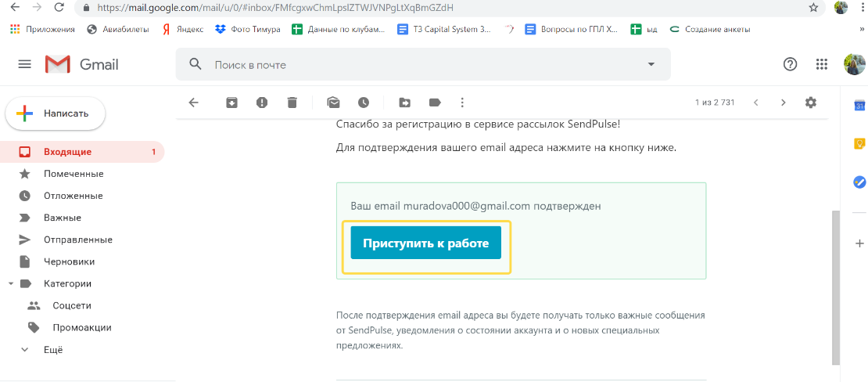The image size is (868, 382).
Task: Expand the Ещё folder list
Action: click(24, 350)
